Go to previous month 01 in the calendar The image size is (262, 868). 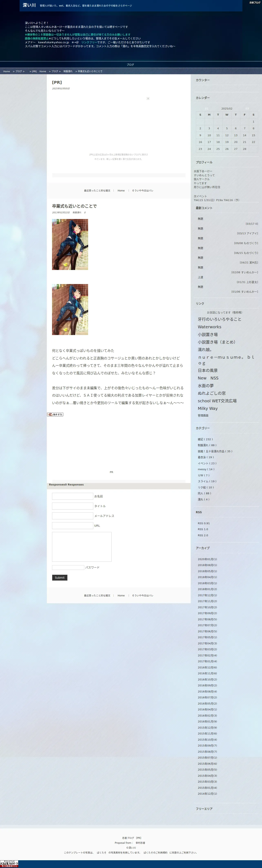[207, 109]
